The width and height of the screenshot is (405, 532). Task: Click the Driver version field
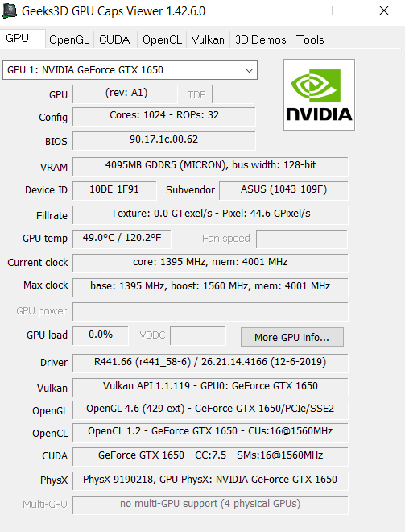(210, 363)
